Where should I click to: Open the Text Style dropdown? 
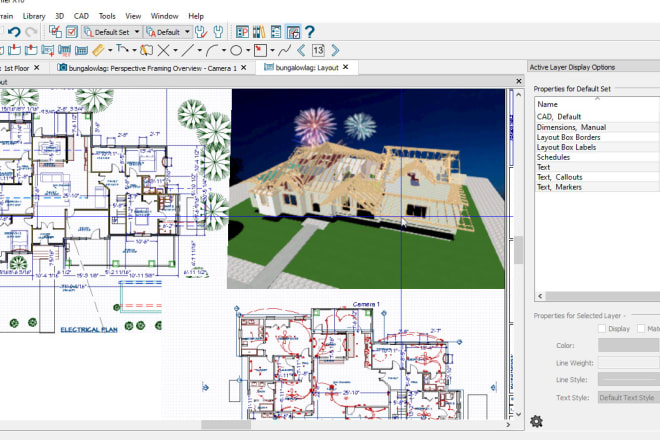[x=629, y=397]
